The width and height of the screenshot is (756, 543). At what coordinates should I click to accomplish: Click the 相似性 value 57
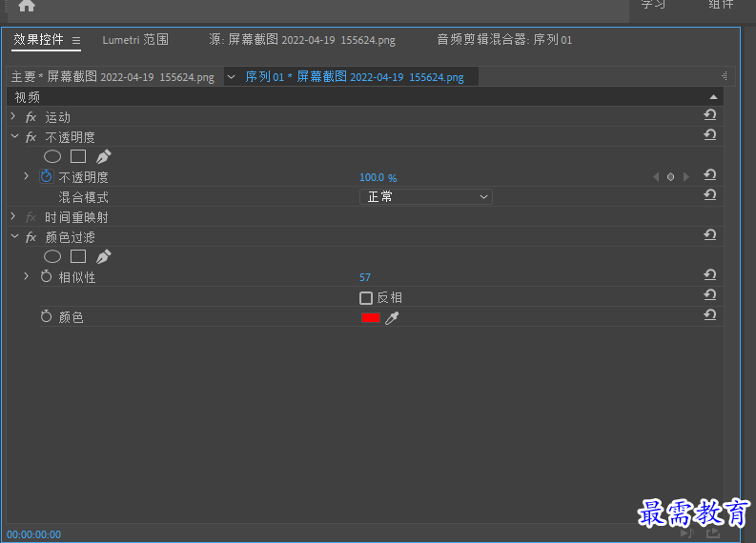click(365, 277)
